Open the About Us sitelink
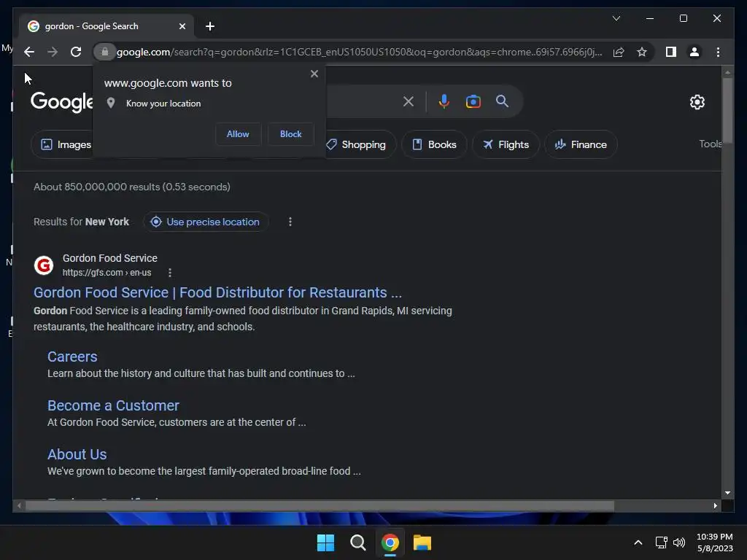 (x=77, y=455)
